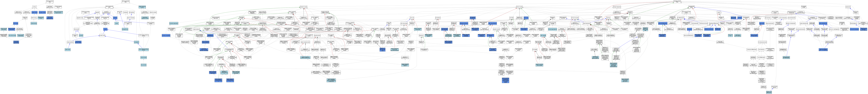
Task: Select the blue "chromatin binding" node
Action: (x=42, y=12)
